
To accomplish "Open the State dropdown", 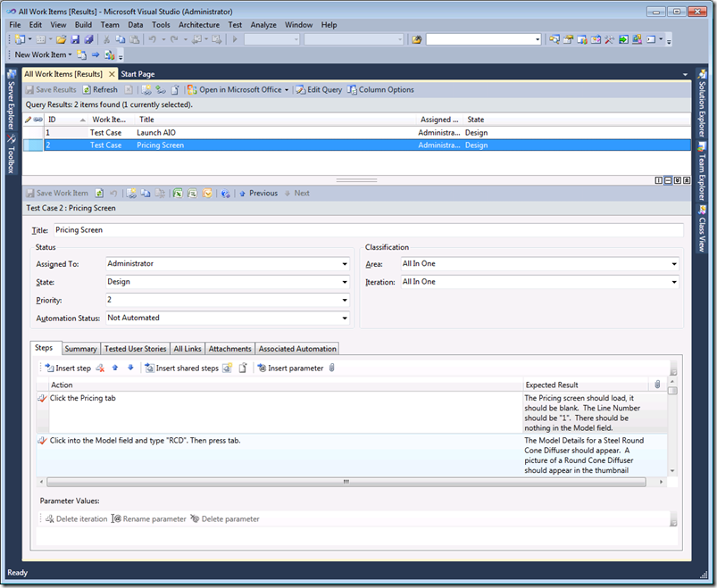I will (345, 282).
